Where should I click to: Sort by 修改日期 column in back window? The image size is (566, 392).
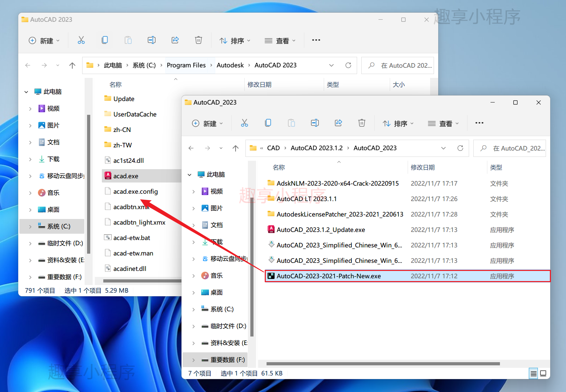(259, 85)
